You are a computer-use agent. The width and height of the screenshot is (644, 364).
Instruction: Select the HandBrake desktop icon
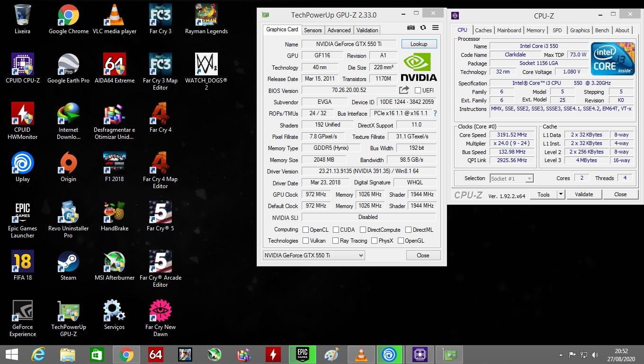click(x=114, y=216)
